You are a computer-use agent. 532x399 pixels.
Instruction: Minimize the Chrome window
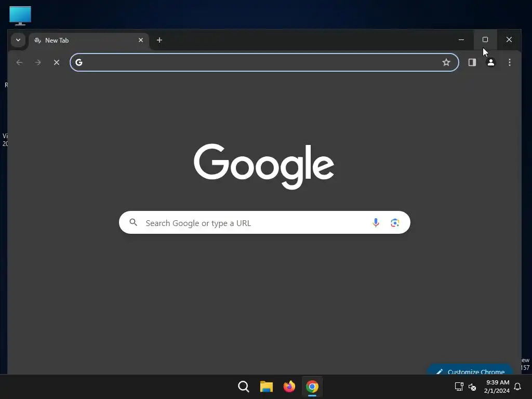pos(461,39)
